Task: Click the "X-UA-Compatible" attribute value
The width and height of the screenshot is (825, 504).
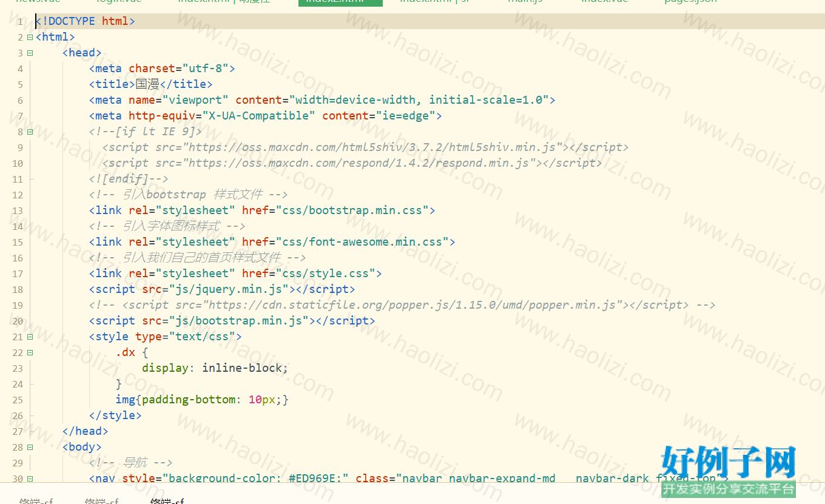Action: click(x=259, y=116)
